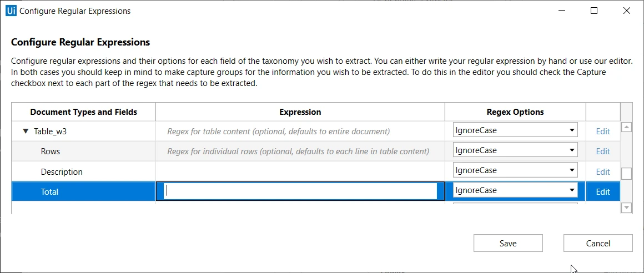Click the scrollbar down arrow
The width and height of the screenshot is (644, 273).
[626, 208]
